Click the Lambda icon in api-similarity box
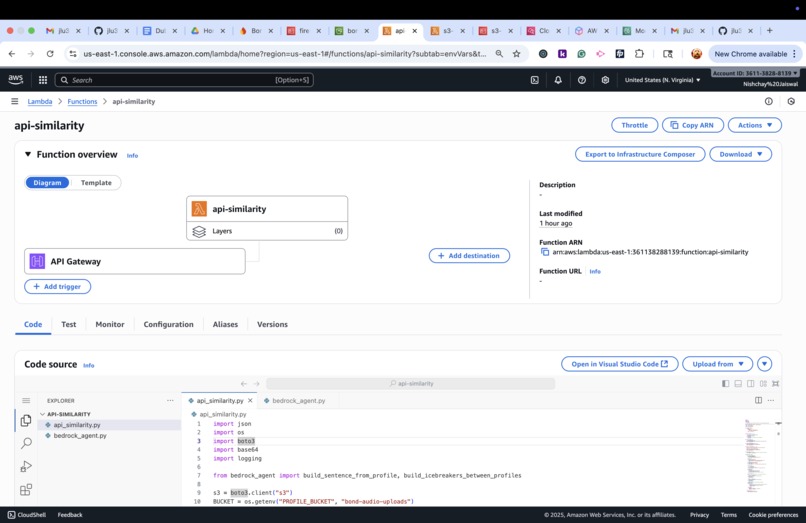The height and width of the screenshot is (523, 806). click(199, 209)
